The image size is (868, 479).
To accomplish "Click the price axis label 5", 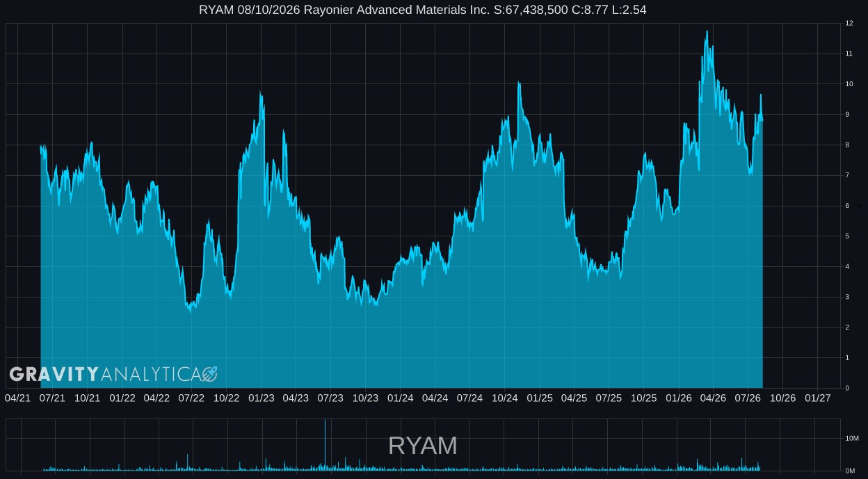I will point(847,236).
